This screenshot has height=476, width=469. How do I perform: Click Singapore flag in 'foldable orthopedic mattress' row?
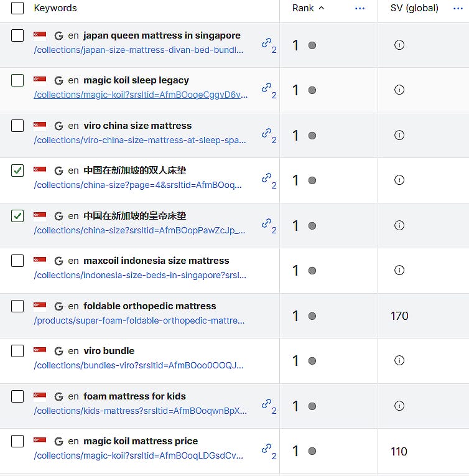point(40,307)
